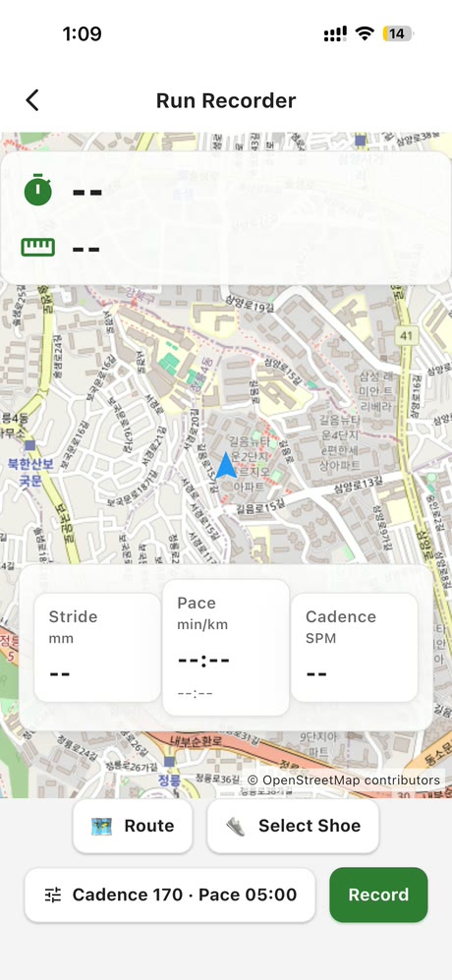Viewport: 452px width, 980px height.
Task: Go back using the left chevron
Action: coord(31,100)
